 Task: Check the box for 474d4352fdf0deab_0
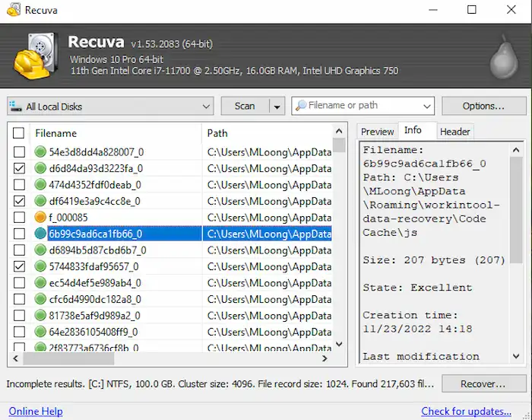[19, 185]
